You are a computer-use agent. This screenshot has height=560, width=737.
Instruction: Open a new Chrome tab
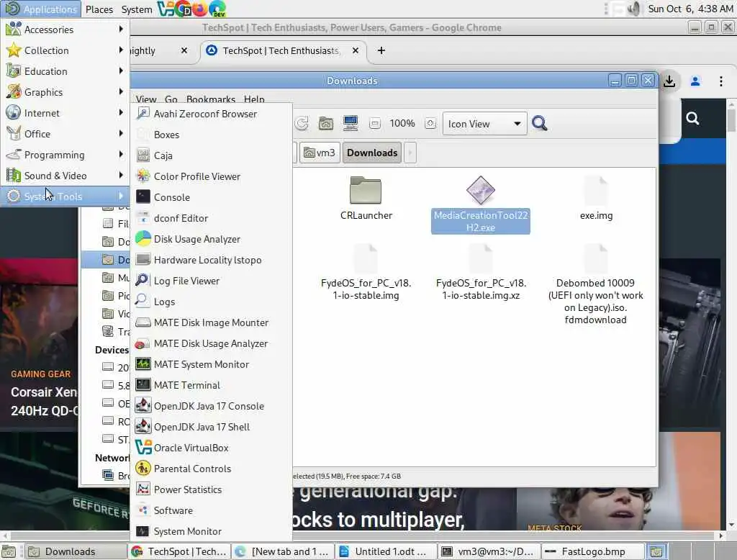tap(381, 50)
